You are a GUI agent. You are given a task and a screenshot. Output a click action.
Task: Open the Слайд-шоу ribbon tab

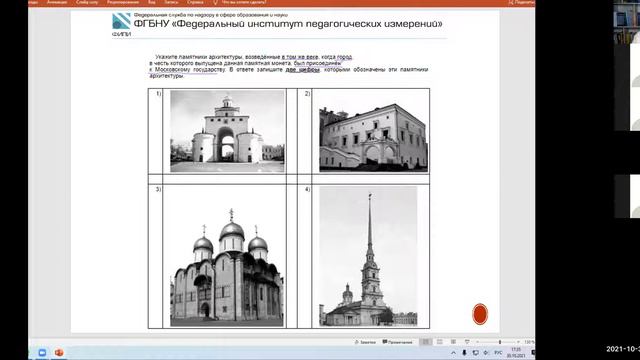click(87, 2)
